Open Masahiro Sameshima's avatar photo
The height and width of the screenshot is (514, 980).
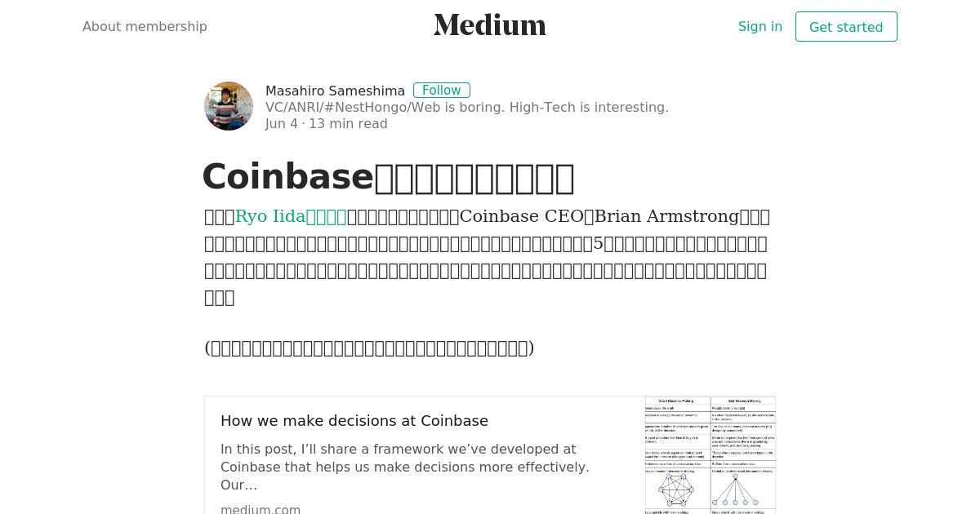(229, 106)
